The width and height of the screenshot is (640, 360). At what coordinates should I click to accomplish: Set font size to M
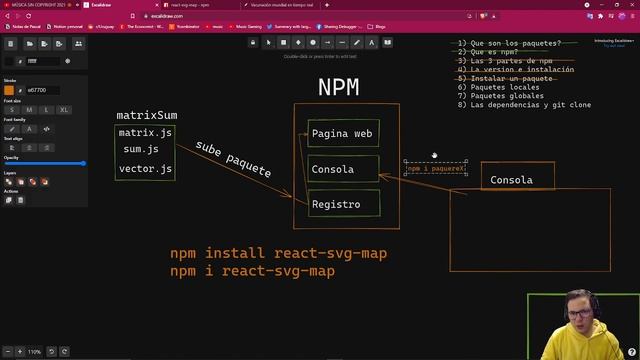tap(29, 110)
